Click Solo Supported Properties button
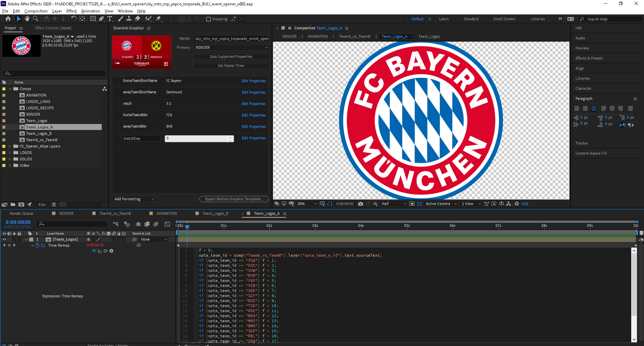Screen dimensions: 644x346 point(231,56)
